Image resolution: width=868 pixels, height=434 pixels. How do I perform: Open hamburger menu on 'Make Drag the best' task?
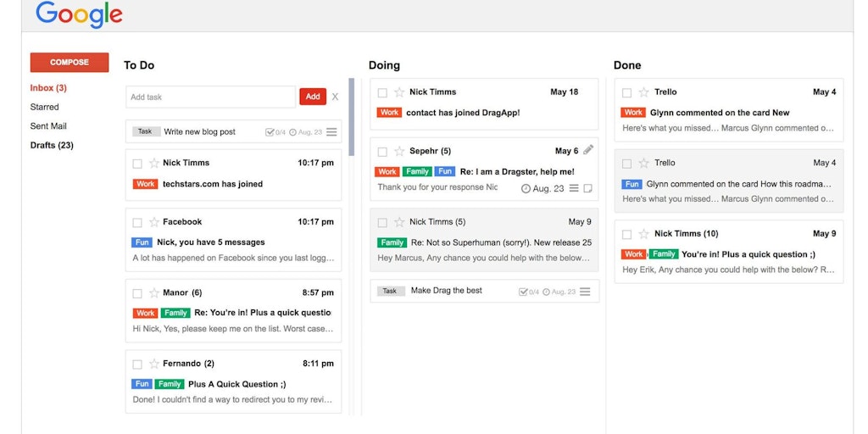coord(585,292)
